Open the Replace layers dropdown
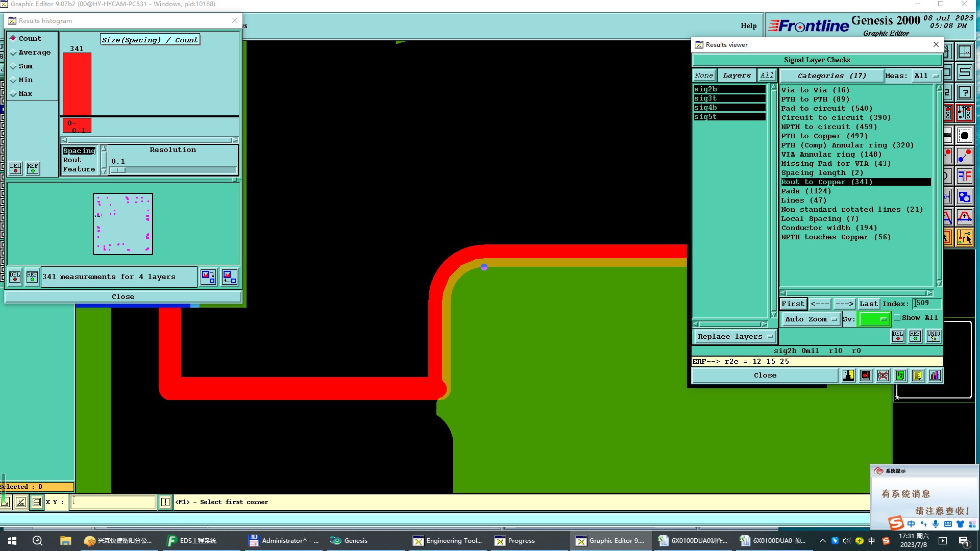980x551 pixels. 734,337
